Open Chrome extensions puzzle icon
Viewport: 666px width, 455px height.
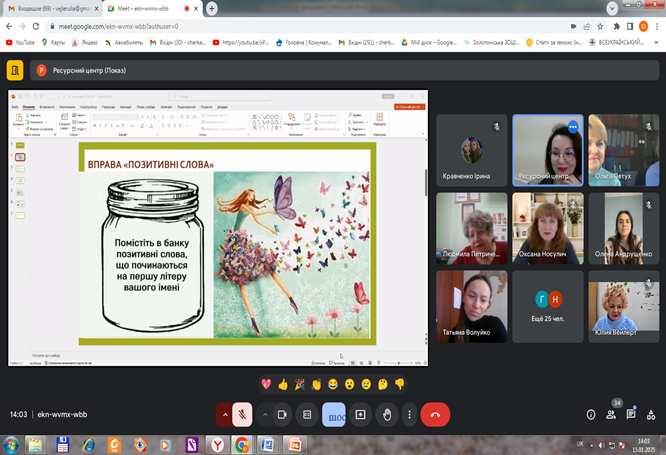pos(616,26)
